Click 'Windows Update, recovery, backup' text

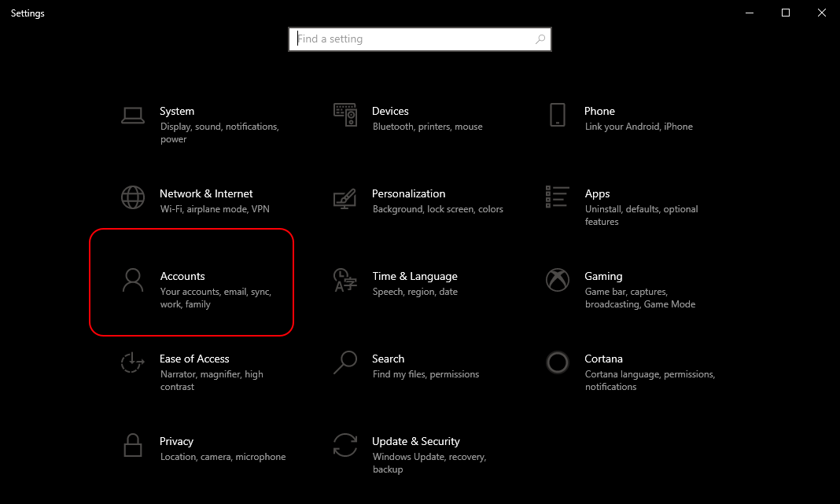point(429,463)
